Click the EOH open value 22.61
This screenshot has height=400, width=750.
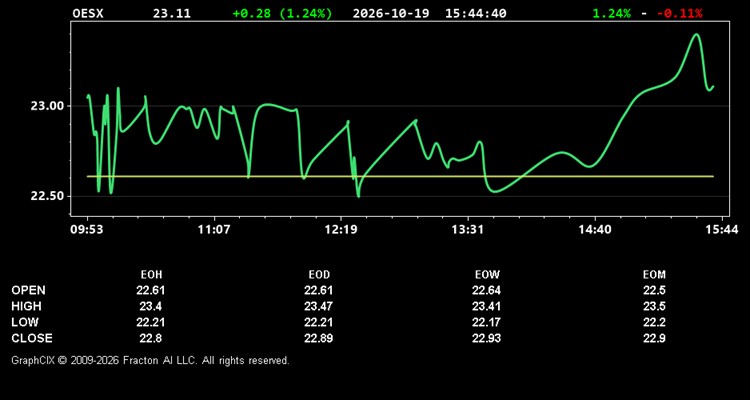click(x=151, y=290)
